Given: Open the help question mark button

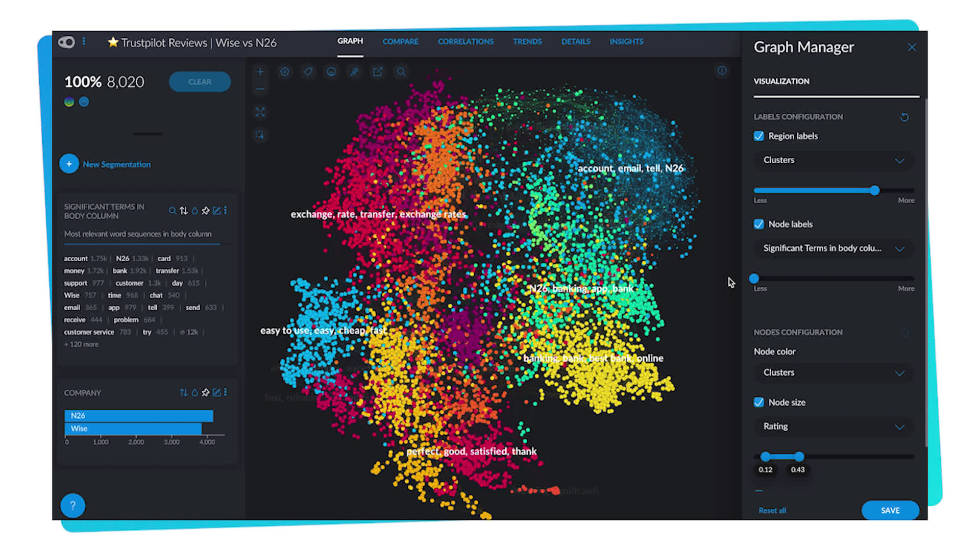Looking at the screenshot, I should pyautogui.click(x=72, y=506).
